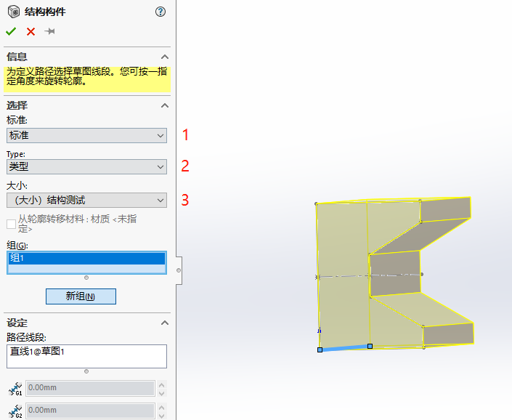512x420 pixels.
Task: Collapse the 选择 section
Action: (165, 105)
